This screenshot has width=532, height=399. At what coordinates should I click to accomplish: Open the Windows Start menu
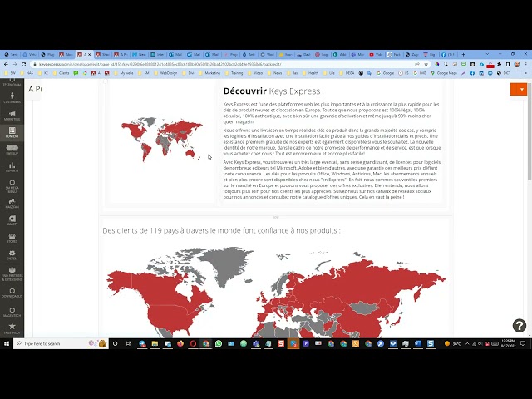tap(7, 343)
